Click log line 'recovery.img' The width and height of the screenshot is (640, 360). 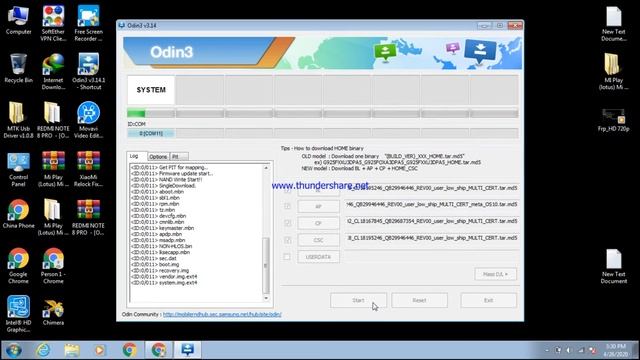(x=160, y=270)
